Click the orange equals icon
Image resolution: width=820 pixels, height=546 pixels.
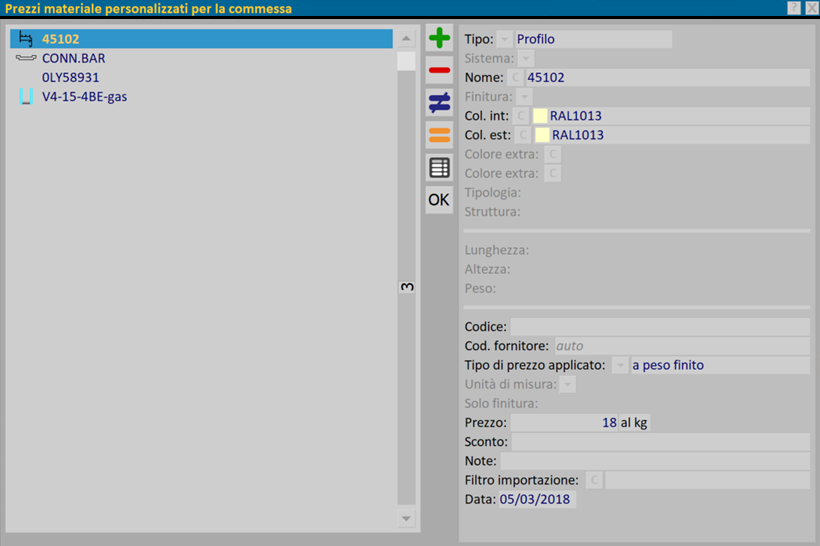coord(439,134)
